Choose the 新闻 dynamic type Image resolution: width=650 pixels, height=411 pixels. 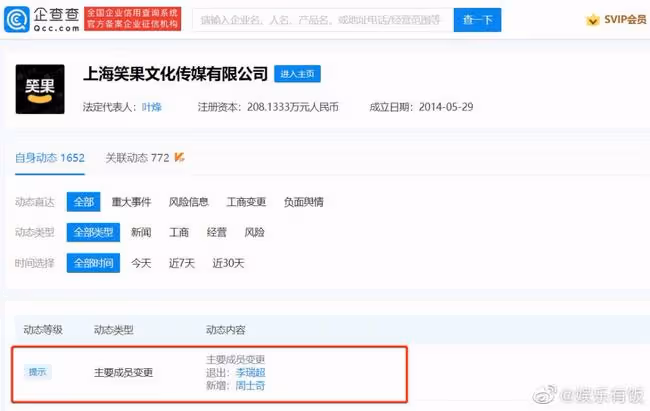141,232
